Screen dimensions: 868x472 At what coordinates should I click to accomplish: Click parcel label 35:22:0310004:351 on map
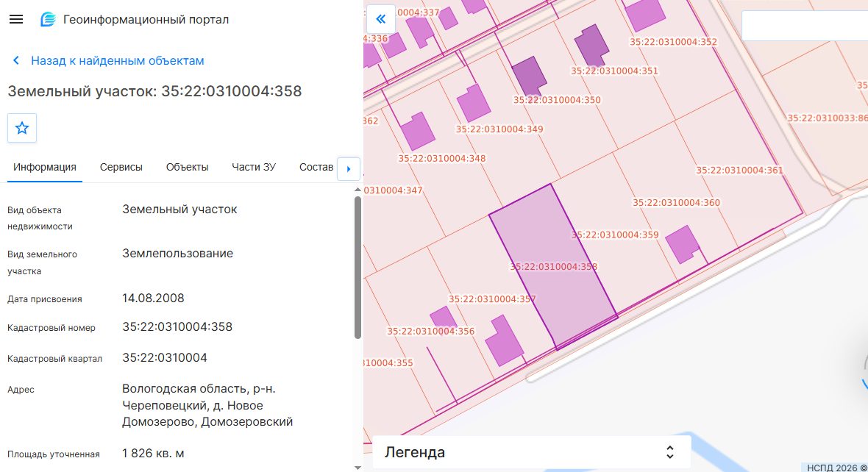614,71
